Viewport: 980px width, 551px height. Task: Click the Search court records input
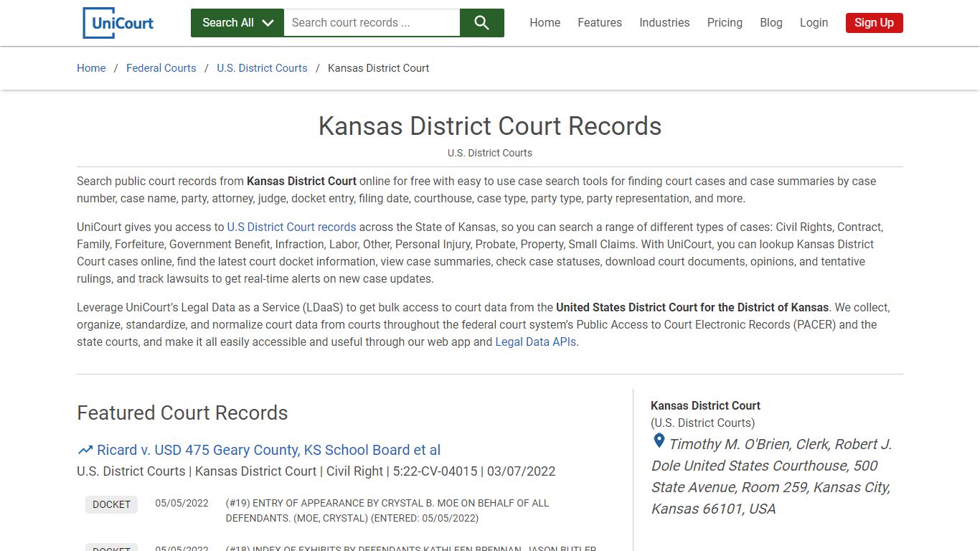click(x=372, y=23)
